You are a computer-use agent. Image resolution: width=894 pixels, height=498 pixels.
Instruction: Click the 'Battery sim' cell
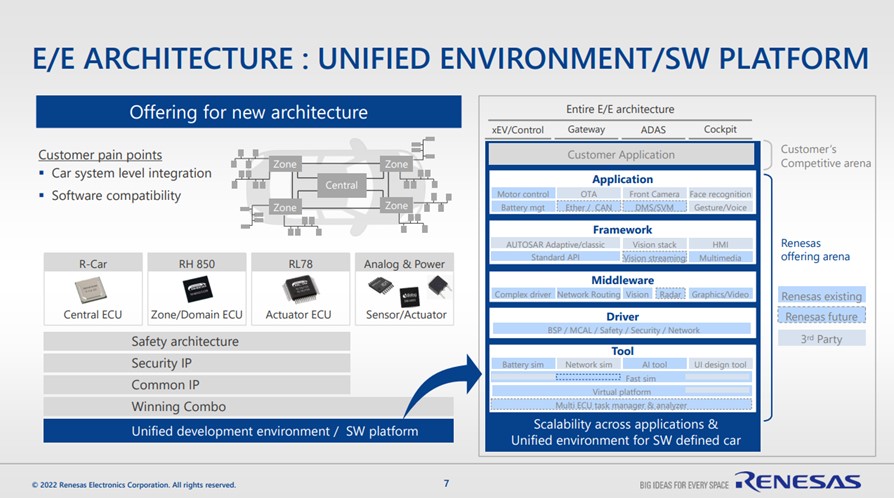pos(523,365)
